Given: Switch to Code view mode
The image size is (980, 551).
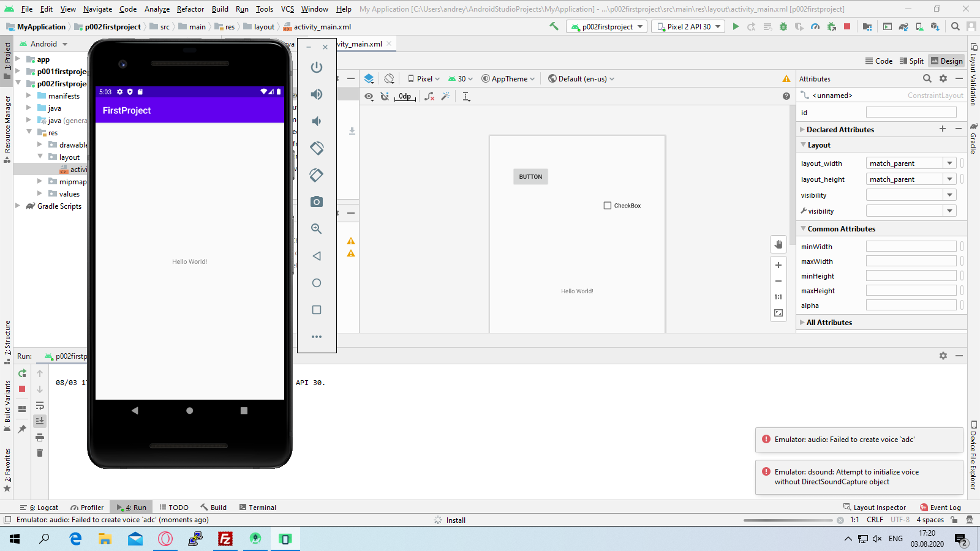Looking at the screenshot, I should pyautogui.click(x=879, y=61).
